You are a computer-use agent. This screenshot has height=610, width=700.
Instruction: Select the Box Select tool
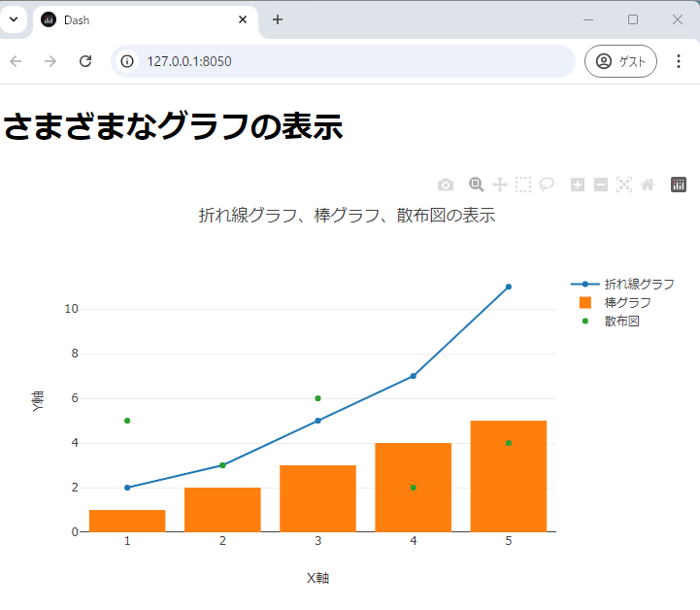522,185
